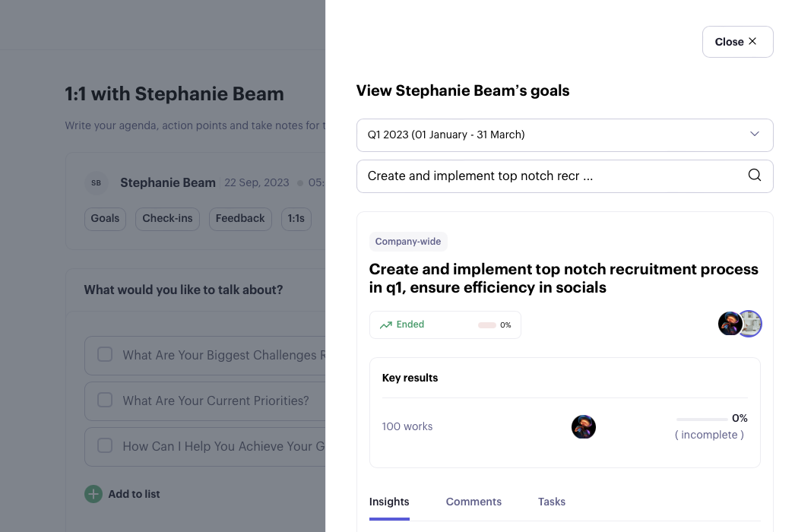The width and height of the screenshot is (795, 532).
Task: Click the Check-ins pill button
Action: (x=167, y=219)
